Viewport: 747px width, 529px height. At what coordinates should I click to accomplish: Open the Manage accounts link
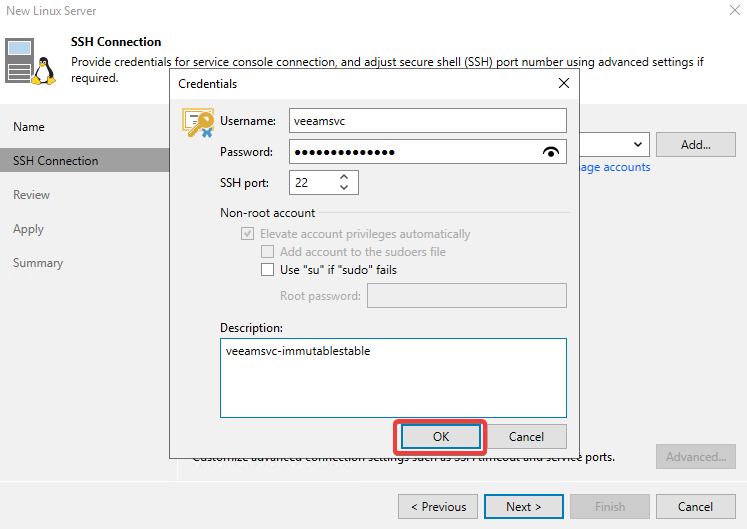[615, 167]
